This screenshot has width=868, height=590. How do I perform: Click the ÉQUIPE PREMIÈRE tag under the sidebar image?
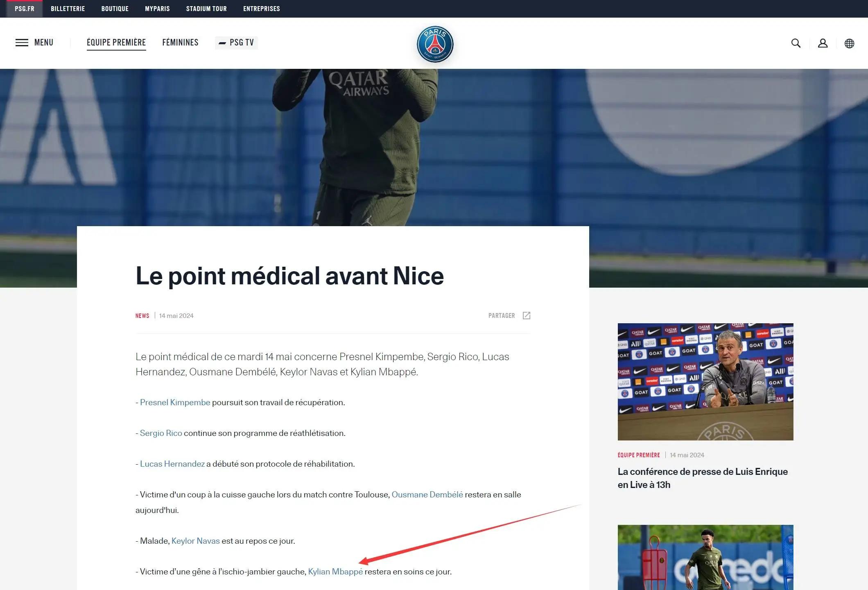pos(639,455)
